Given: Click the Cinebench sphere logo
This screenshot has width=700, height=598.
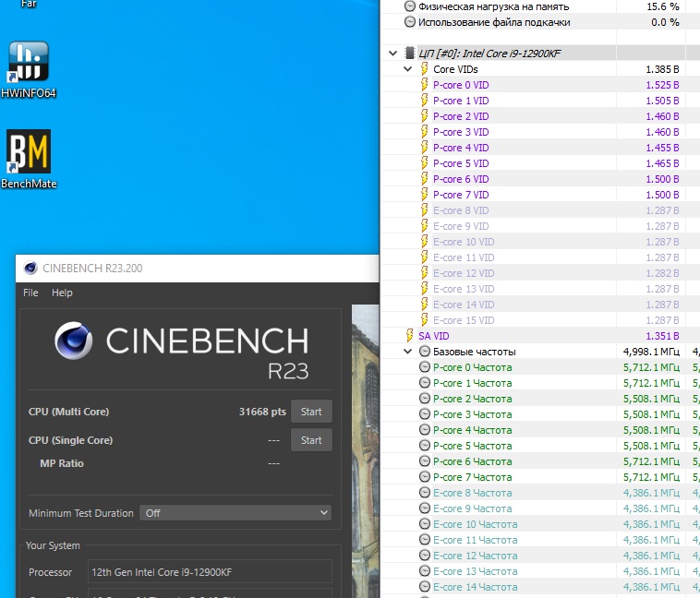Looking at the screenshot, I should (74, 341).
